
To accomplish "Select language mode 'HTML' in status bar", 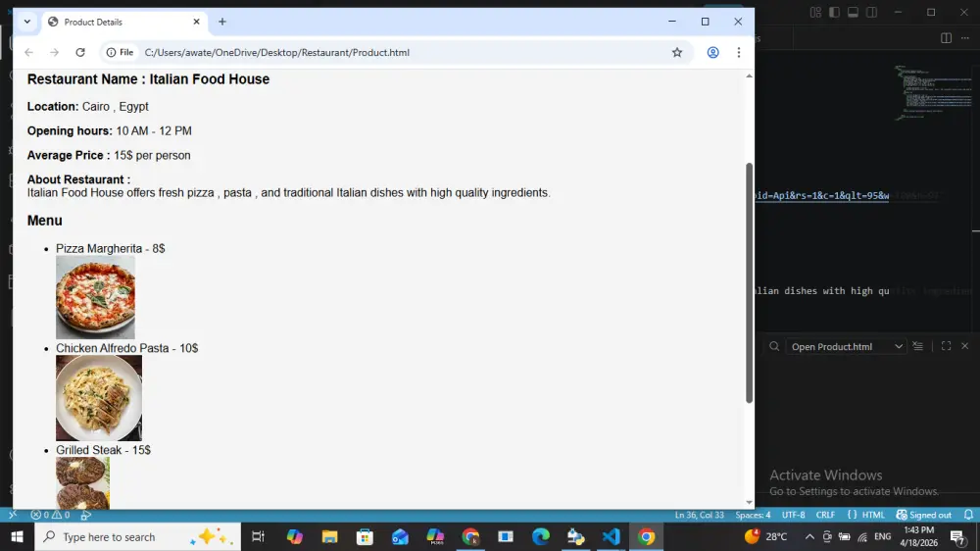I will [x=873, y=516].
